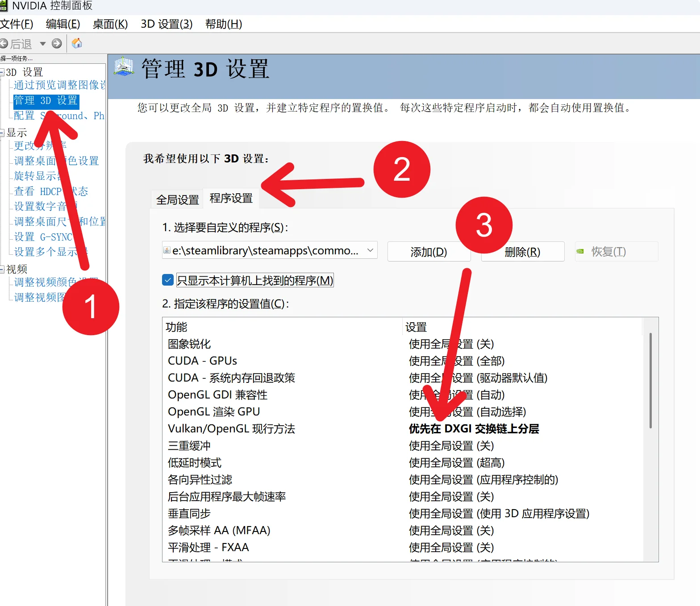Collapse the 显示 tree node
700x606 pixels.
(x=2, y=133)
